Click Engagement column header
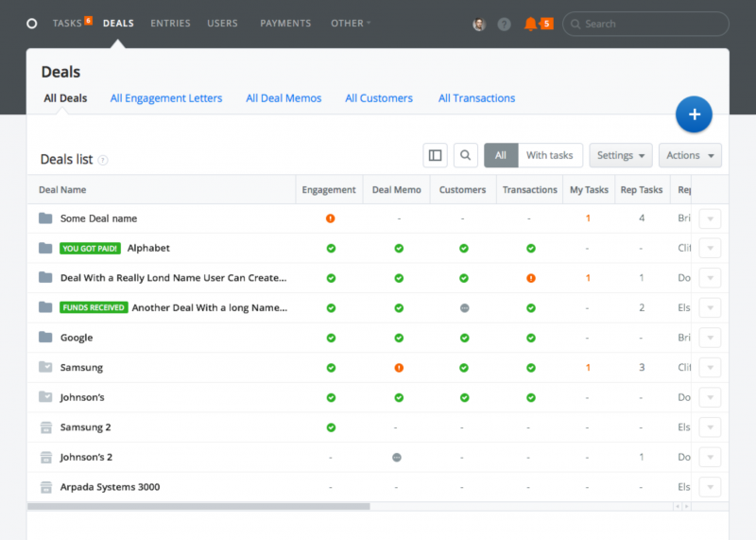 point(329,190)
